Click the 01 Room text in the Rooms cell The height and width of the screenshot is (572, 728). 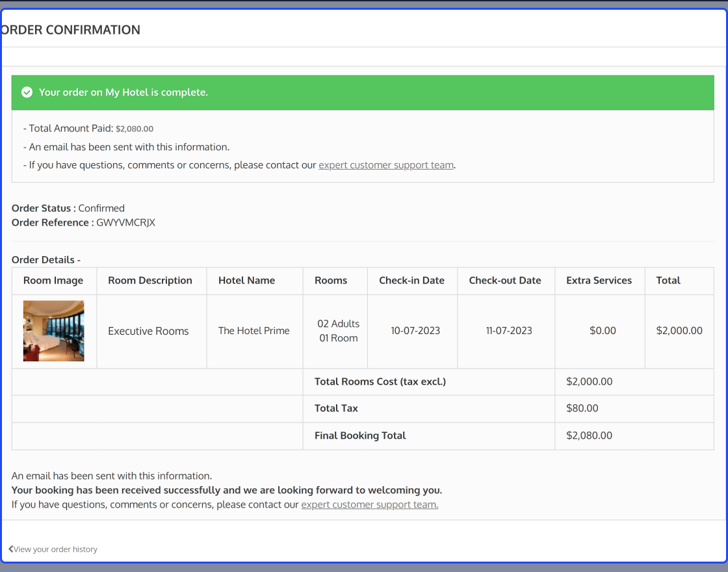(339, 338)
